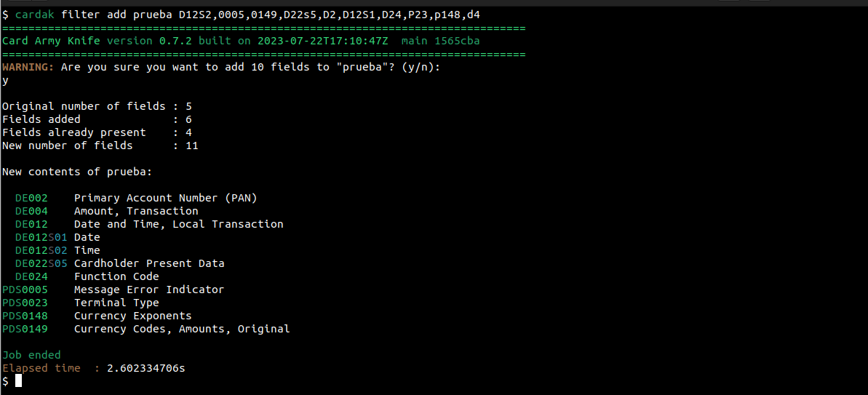Click the Card Army Knife version banner

240,41
